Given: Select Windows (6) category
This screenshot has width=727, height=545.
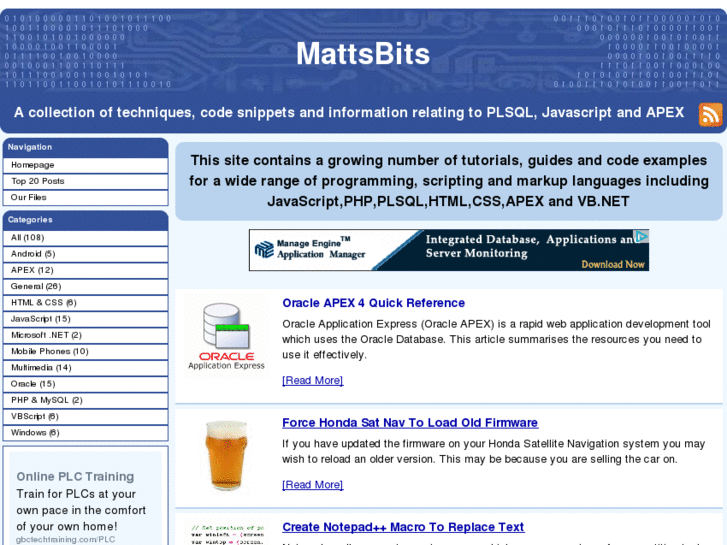Looking at the screenshot, I should coord(85,433).
